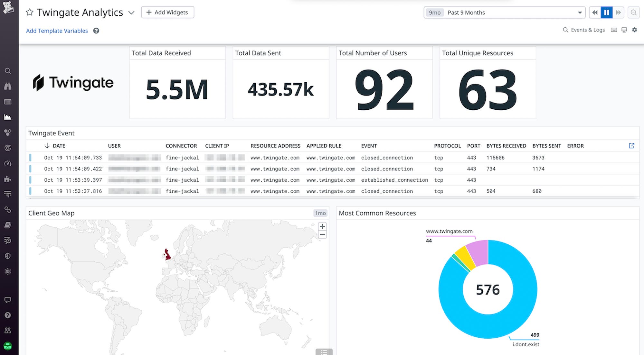This screenshot has height=355, width=644.
Task: Open Monitors via the target sidebar icon
Action: [x=8, y=148]
